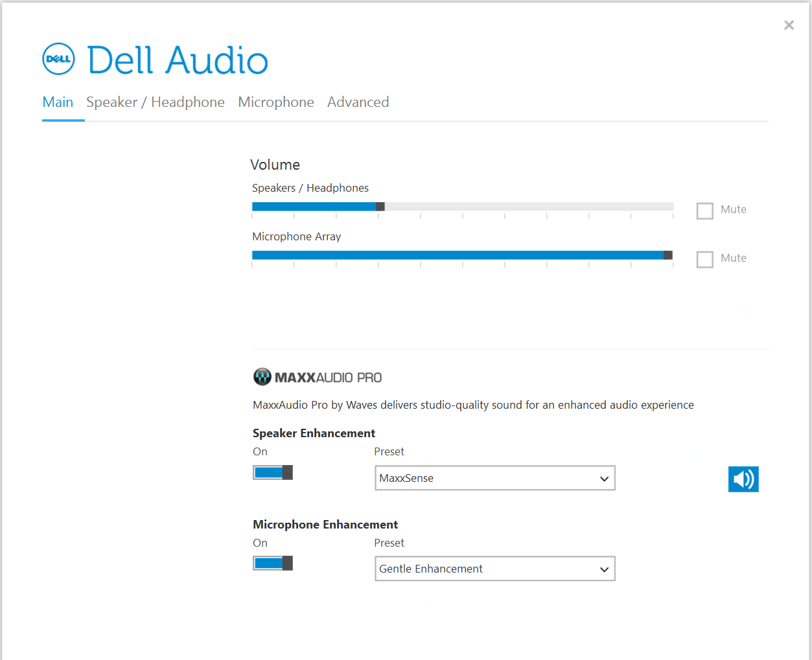Click the MaxxAudio Pro logo icon

[262, 377]
